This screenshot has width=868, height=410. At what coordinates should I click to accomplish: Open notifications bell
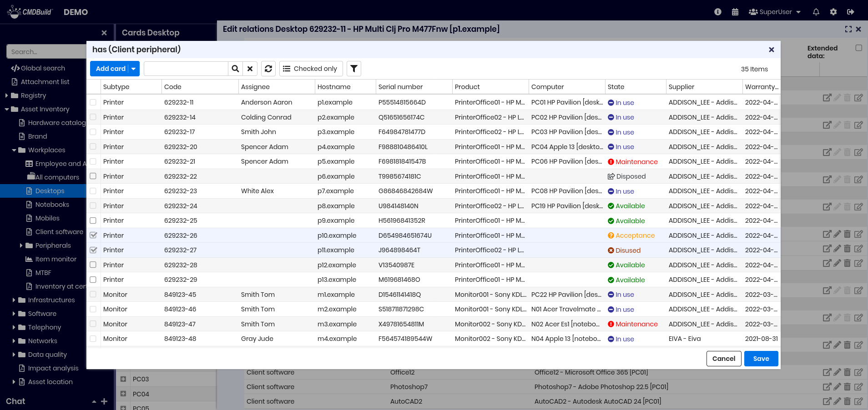pyautogui.click(x=816, y=12)
